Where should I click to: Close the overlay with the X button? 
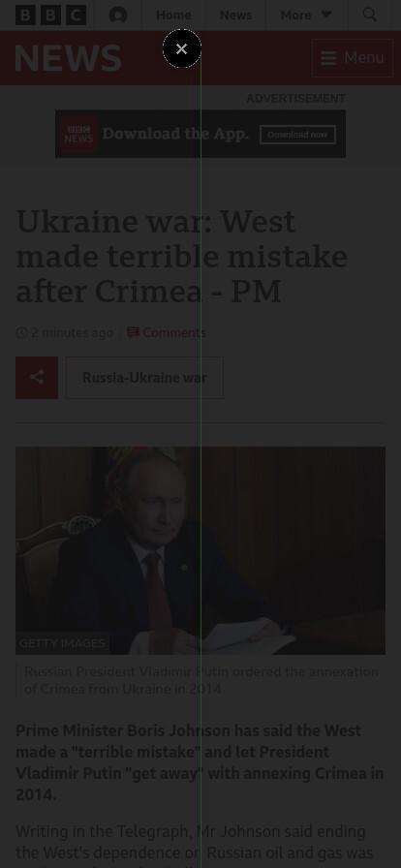pos(182,48)
